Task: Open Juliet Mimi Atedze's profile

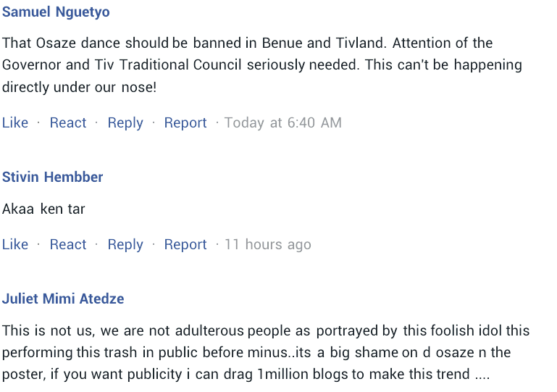Action: (63, 299)
